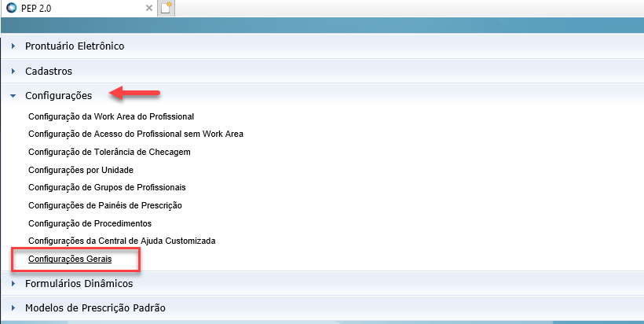
Task: Expand Prontuário Eletrônico arrow
Action: pos(13,46)
